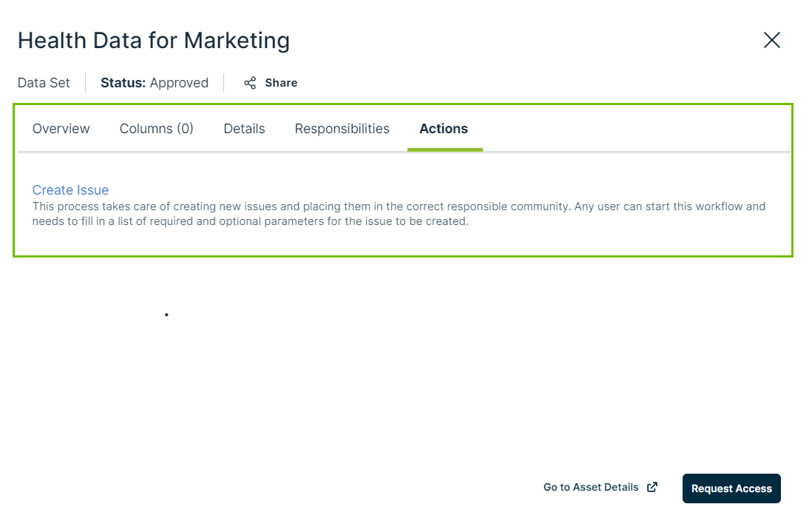Go to the Details tab
812x524 pixels.
(x=244, y=129)
